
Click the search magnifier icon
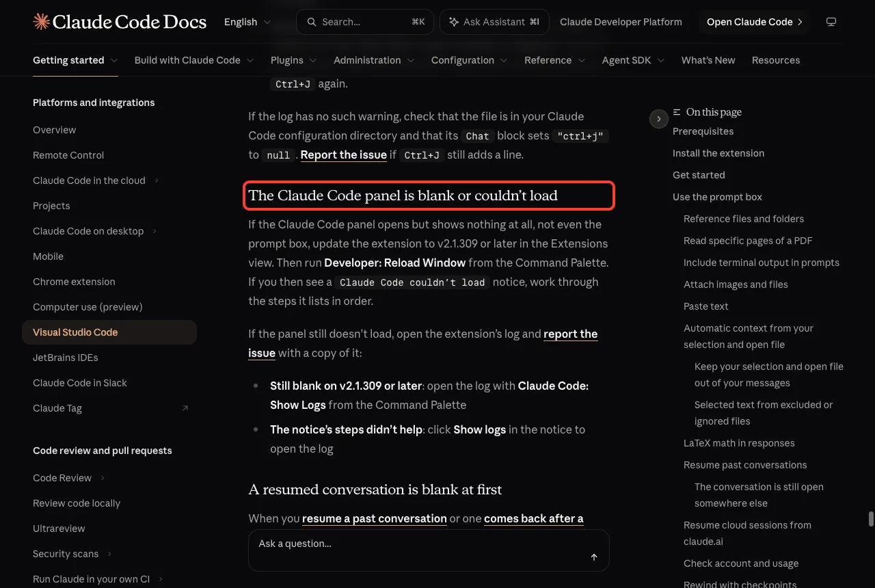312,22
